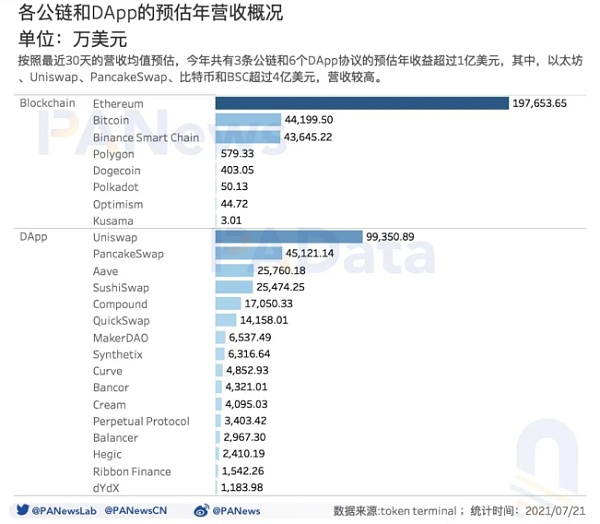Click the QuickSwap revenue bar
The width and height of the screenshot is (600, 524).
(x=226, y=320)
